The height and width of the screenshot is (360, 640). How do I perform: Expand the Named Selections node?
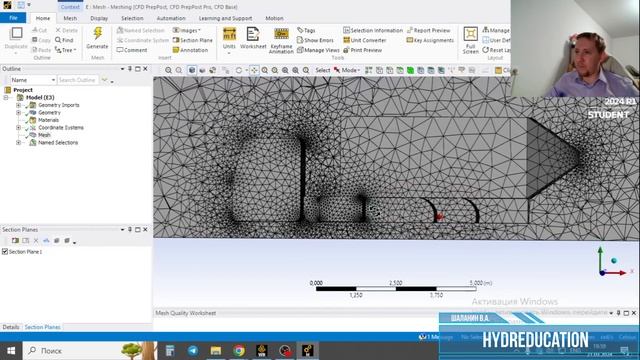click(x=18, y=142)
